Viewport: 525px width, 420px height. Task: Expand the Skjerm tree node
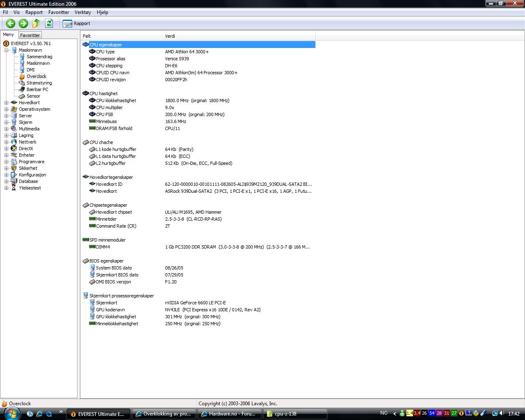(x=7, y=122)
